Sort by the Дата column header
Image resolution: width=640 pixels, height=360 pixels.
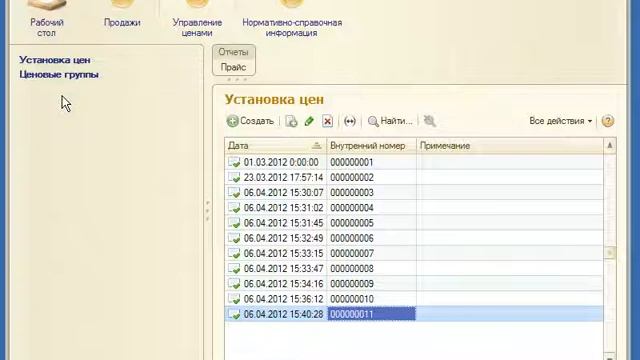[x=276, y=146]
